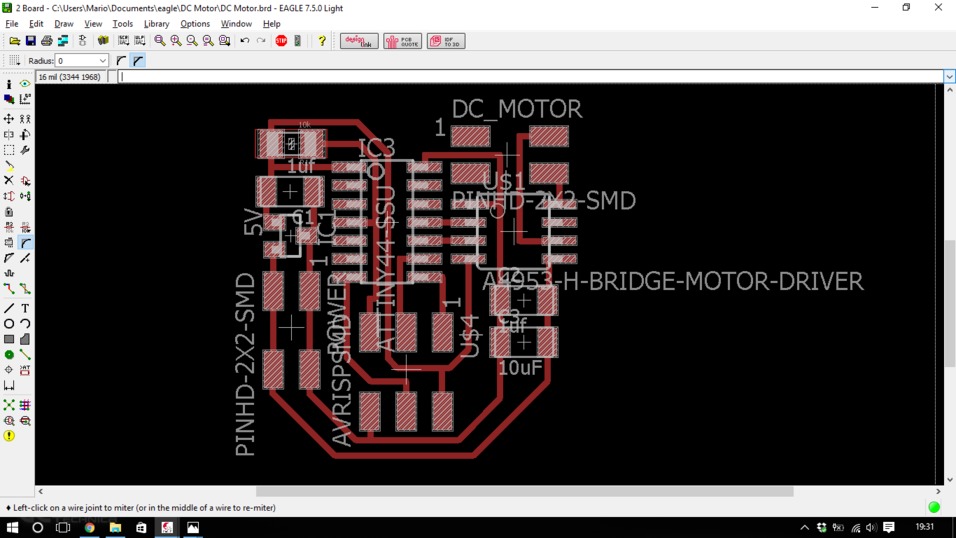
Task: Switch to schematic editor
Action: 82,41
